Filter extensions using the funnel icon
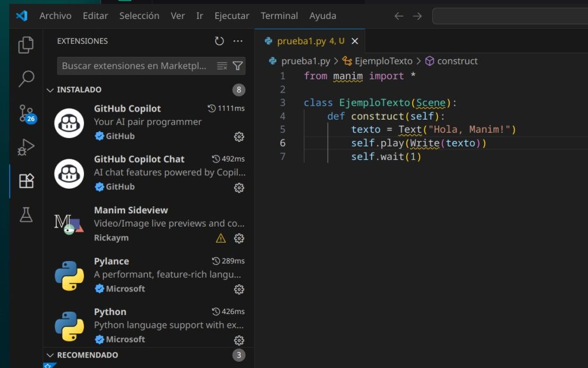588x368 pixels. [238, 66]
